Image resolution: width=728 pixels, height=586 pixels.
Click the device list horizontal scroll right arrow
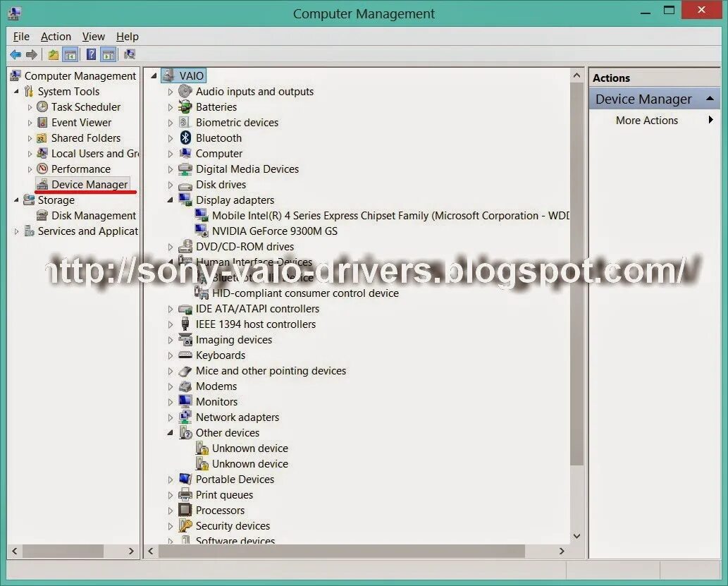coord(562,551)
